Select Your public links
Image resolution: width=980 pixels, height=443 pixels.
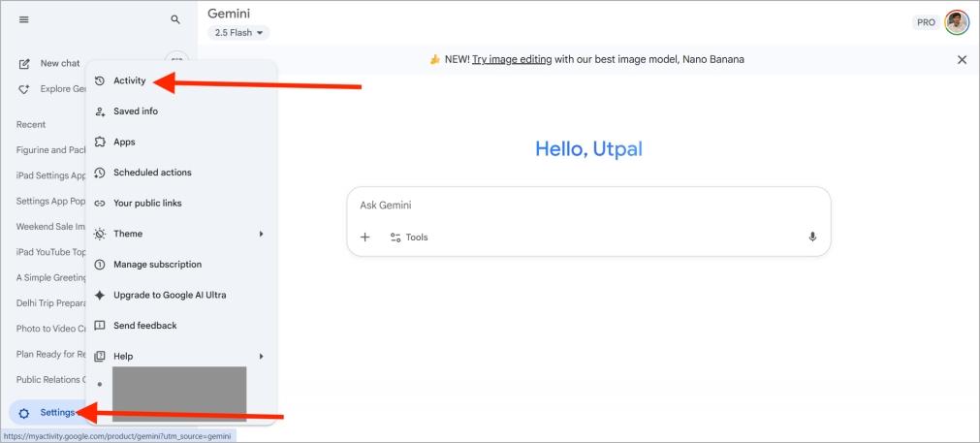tap(147, 204)
